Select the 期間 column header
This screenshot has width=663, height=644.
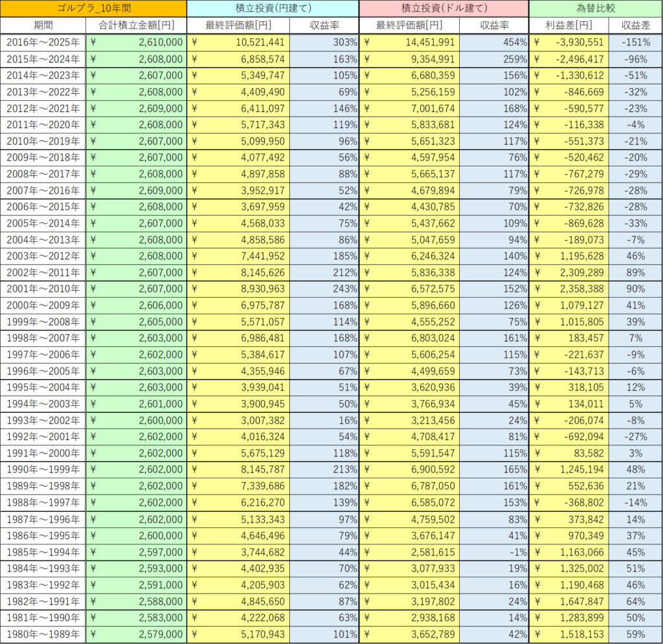pos(43,25)
